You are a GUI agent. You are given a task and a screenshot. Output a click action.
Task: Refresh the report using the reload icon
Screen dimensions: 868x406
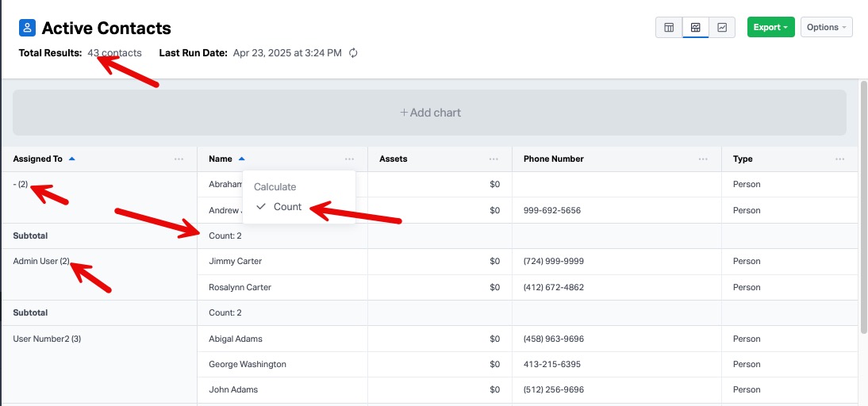click(x=353, y=53)
